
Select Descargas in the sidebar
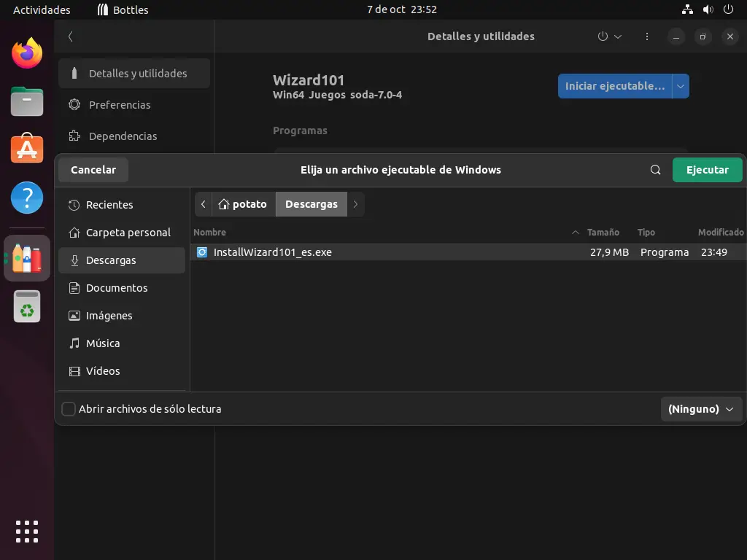(x=122, y=260)
